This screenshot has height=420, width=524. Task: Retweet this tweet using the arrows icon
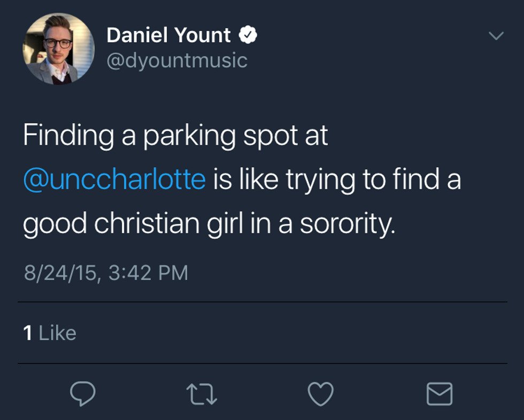point(202,395)
